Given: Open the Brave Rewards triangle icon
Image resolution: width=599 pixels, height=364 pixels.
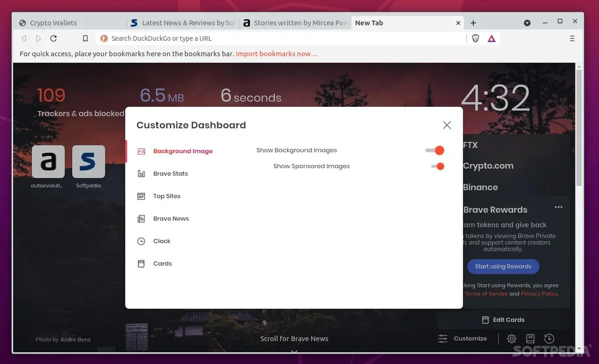Looking at the screenshot, I should click(x=491, y=38).
